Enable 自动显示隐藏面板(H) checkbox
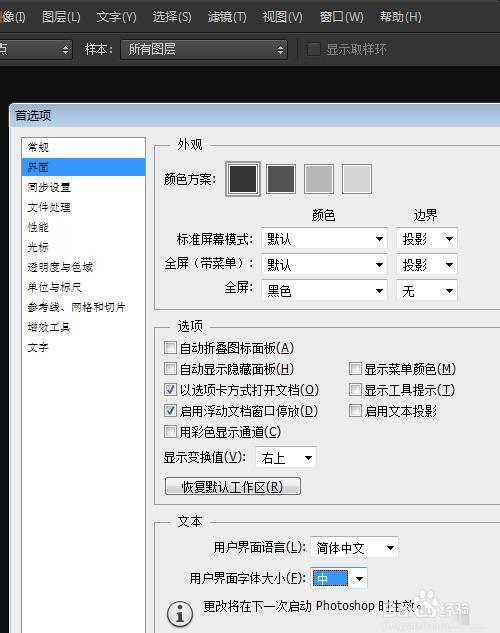500x633 pixels. pos(170,369)
